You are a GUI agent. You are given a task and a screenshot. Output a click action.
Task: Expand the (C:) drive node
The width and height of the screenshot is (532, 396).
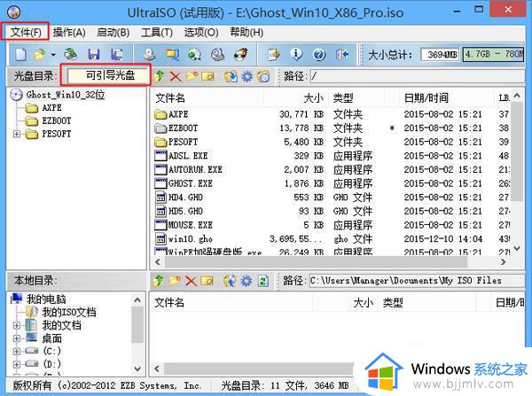[16, 351]
